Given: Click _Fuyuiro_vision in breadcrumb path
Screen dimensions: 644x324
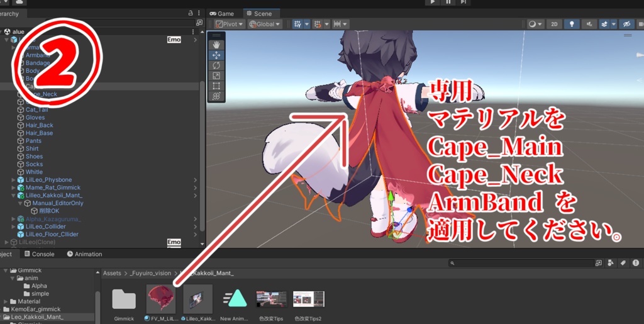Looking at the screenshot, I should 150,273.
